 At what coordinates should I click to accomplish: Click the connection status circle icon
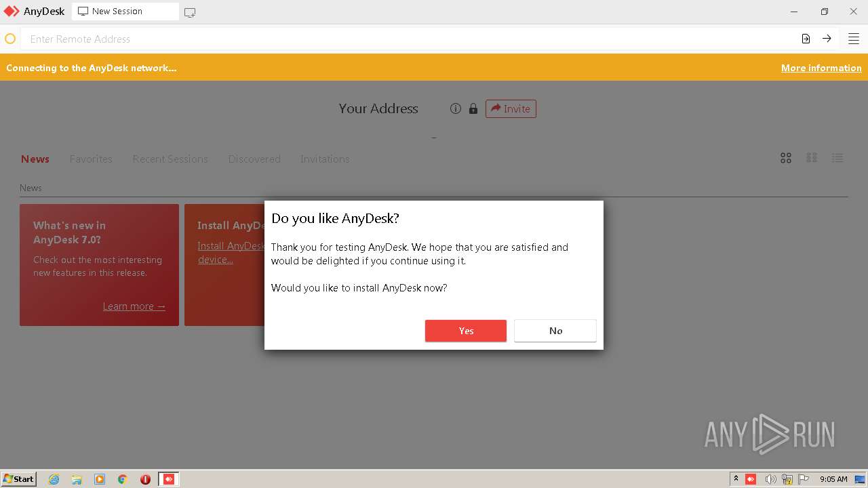click(10, 39)
